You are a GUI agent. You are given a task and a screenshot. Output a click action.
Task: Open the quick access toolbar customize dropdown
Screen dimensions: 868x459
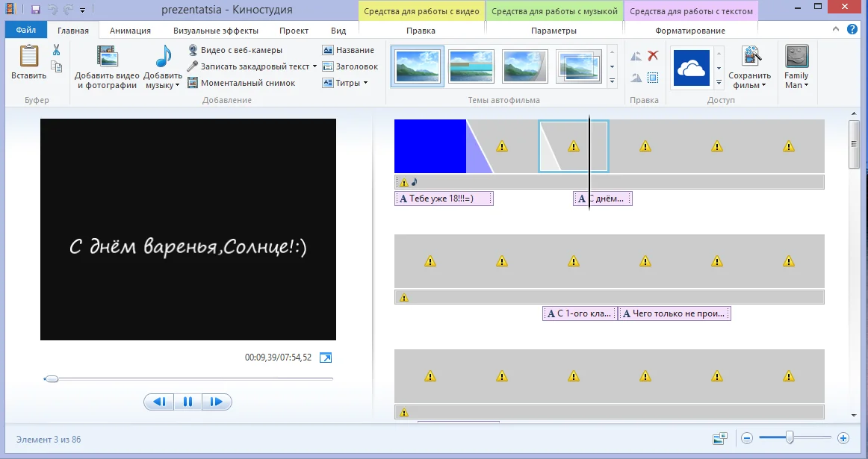point(82,10)
